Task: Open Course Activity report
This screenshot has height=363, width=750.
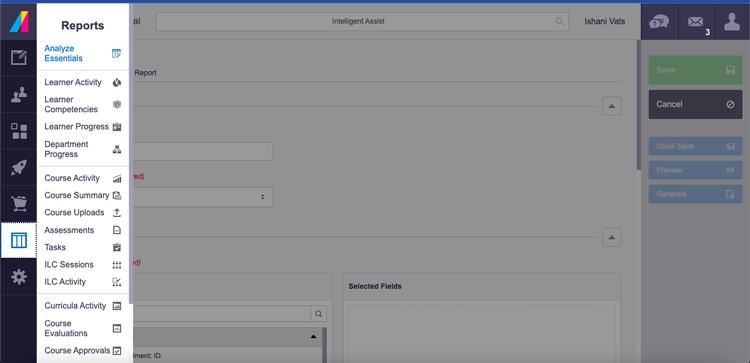Action: coord(82,178)
